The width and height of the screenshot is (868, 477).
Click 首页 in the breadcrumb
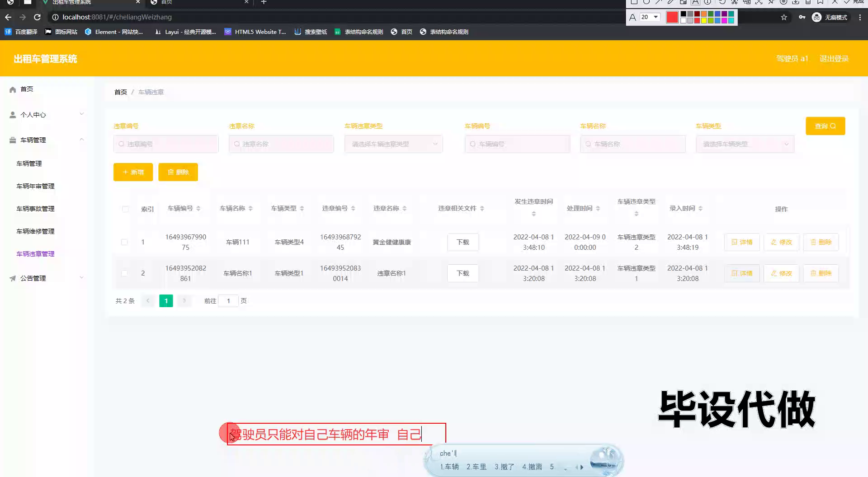121,92
